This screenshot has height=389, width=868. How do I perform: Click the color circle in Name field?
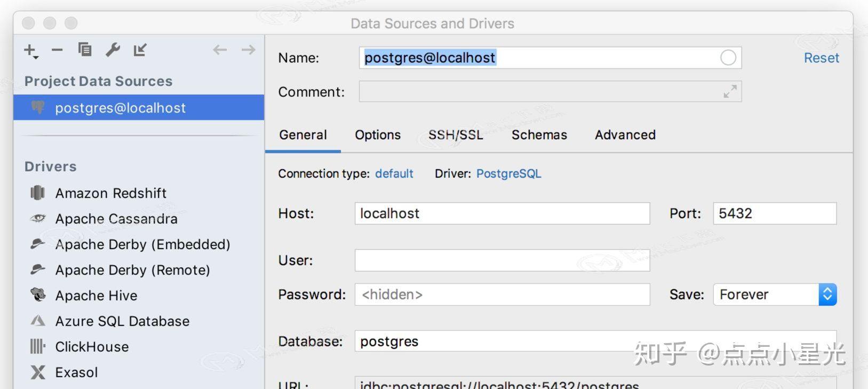click(728, 58)
